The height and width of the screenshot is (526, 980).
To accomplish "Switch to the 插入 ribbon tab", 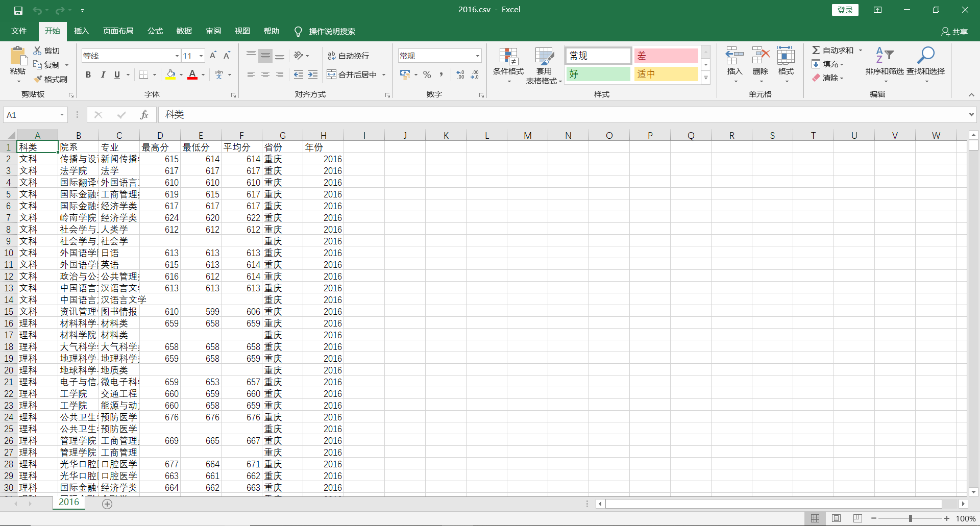I will 81,31.
